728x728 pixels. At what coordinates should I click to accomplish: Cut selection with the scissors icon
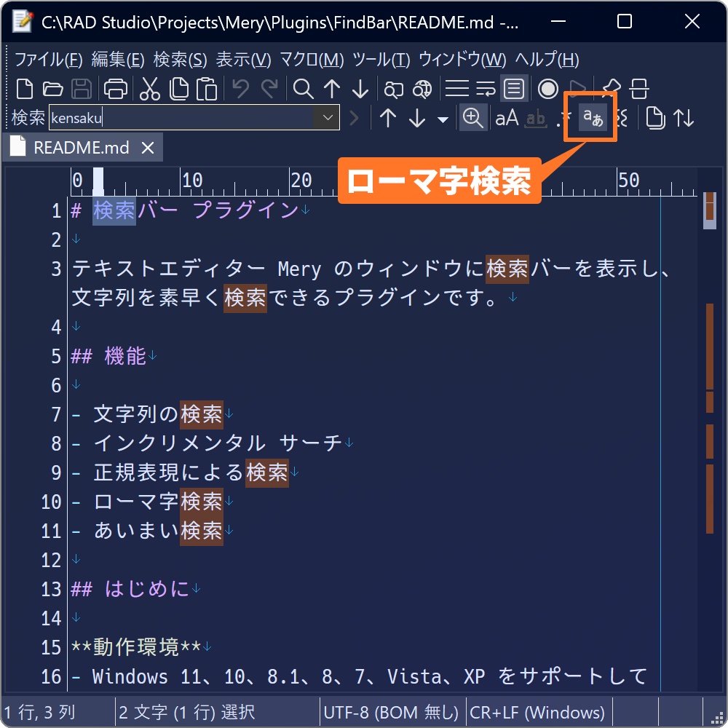tap(149, 89)
